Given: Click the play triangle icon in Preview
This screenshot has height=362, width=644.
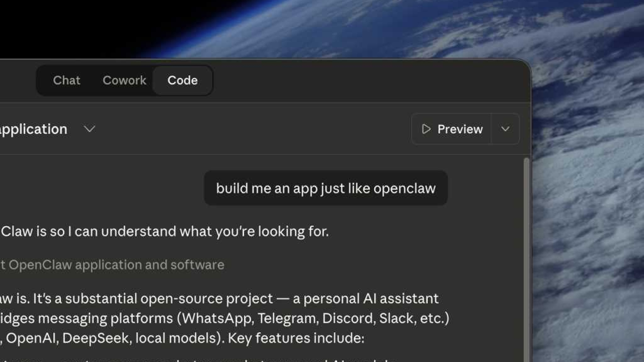Looking at the screenshot, I should (x=426, y=129).
